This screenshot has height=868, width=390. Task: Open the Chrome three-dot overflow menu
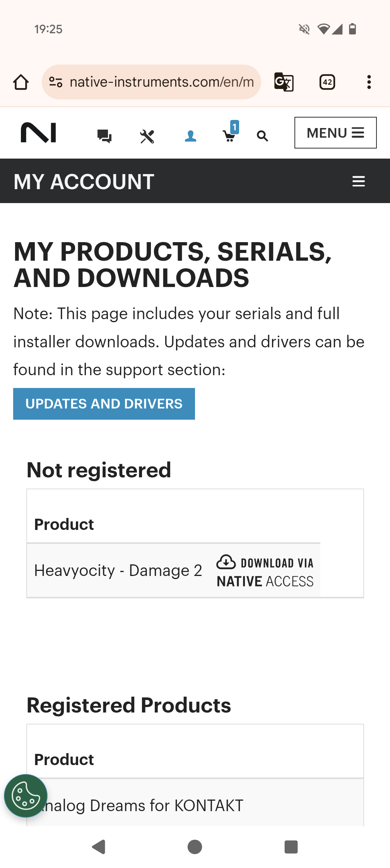point(369,82)
